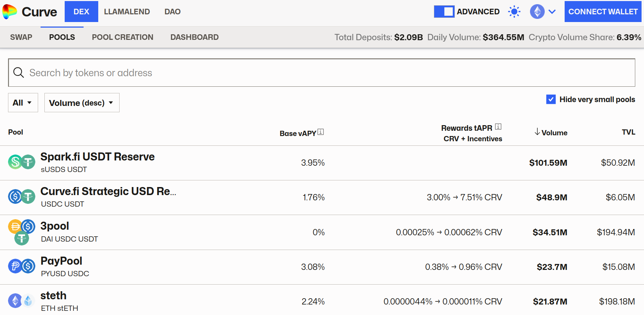Sort by the Volume column header
This screenshot has width=644, height=315.
[551, 133]
